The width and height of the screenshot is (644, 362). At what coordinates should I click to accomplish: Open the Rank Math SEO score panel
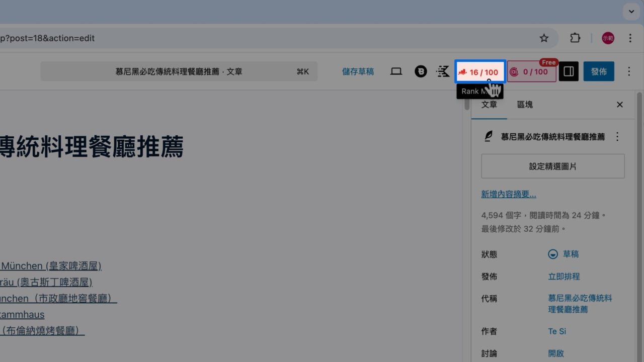click(479, 71)
